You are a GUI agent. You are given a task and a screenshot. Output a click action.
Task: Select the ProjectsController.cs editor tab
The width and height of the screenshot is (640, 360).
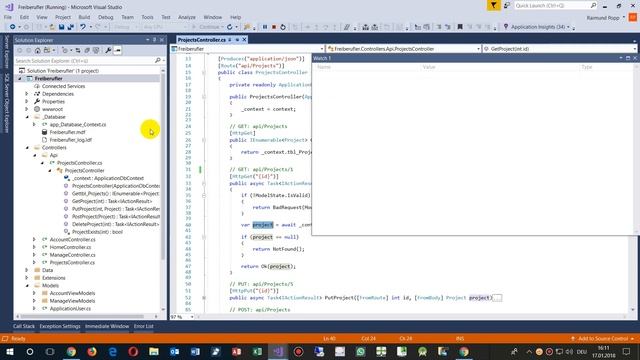[202, 40]
